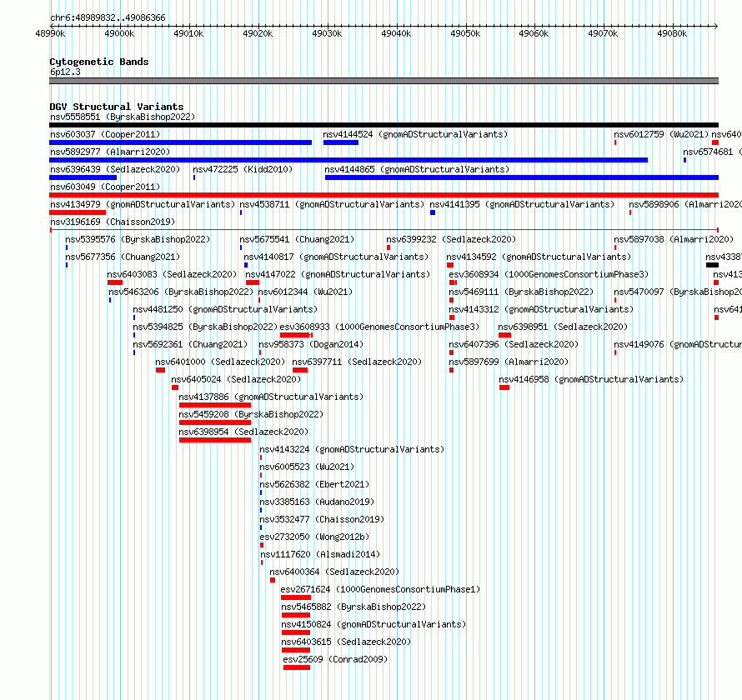Open nsv4143312 gnomAD variant
This screenshot has height=700, width=742.
[x=541, y=309]
